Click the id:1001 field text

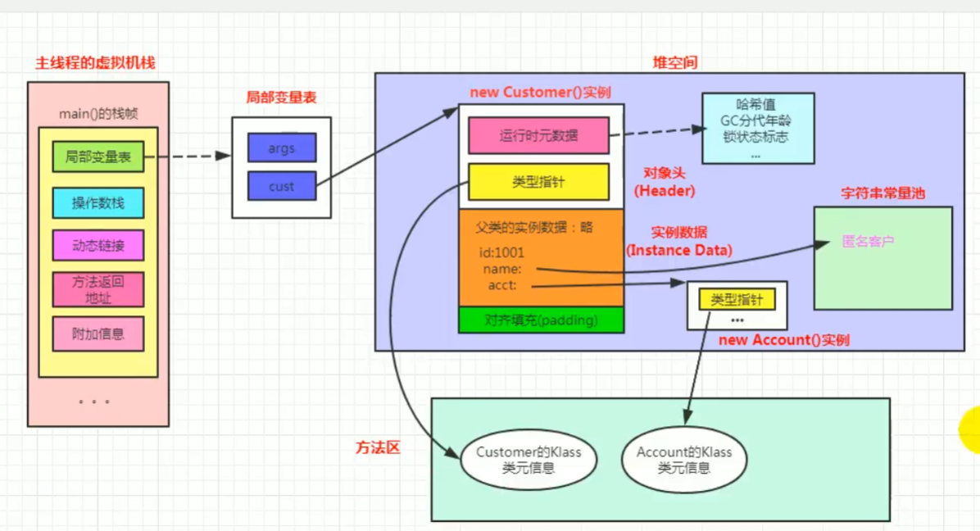click(x=501, y=252)
